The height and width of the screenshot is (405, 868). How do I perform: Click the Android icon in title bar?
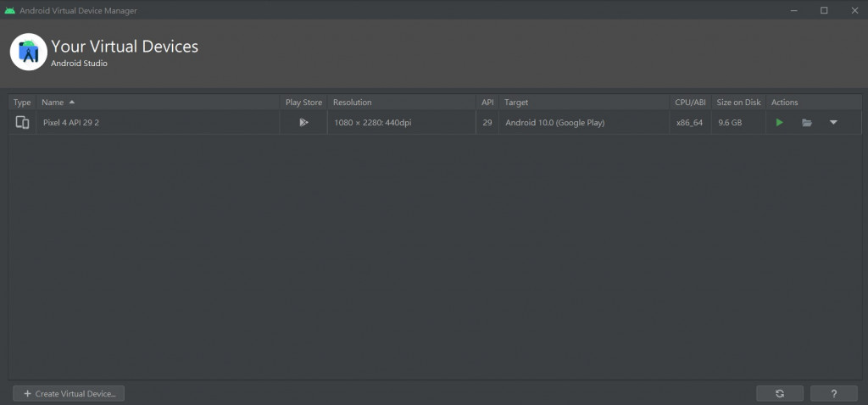tap(10, 10)
